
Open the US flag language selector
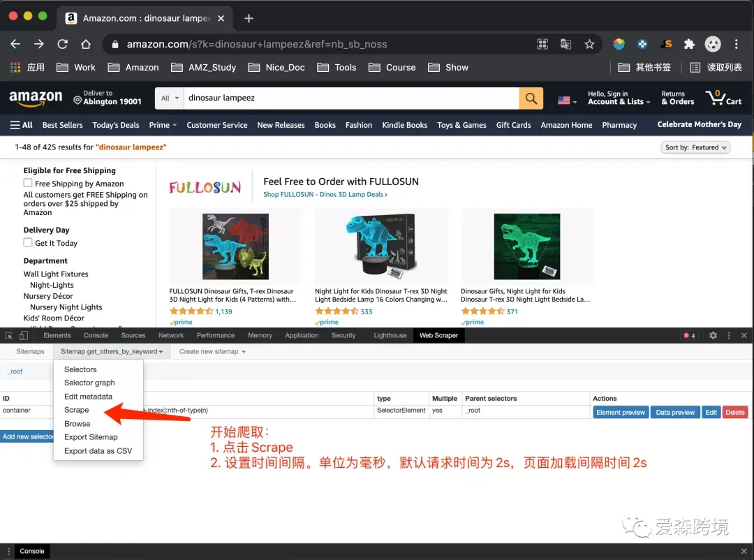pos(567,100)
